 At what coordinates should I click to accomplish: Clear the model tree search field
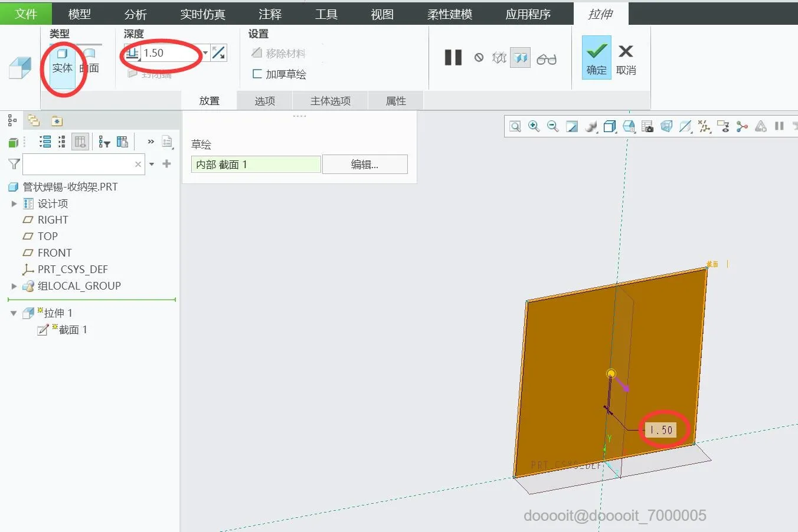pyautogui.click(x=138, y=165)
